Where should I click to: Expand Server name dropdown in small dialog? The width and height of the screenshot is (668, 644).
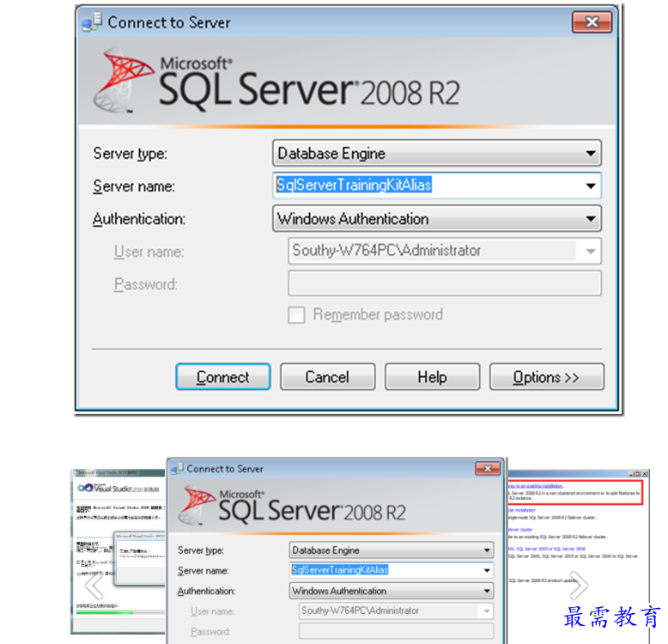click(487, 570)
